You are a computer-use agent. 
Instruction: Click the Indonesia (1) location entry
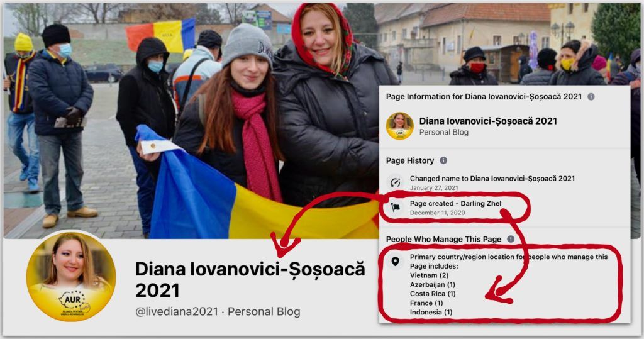(431, 312)
